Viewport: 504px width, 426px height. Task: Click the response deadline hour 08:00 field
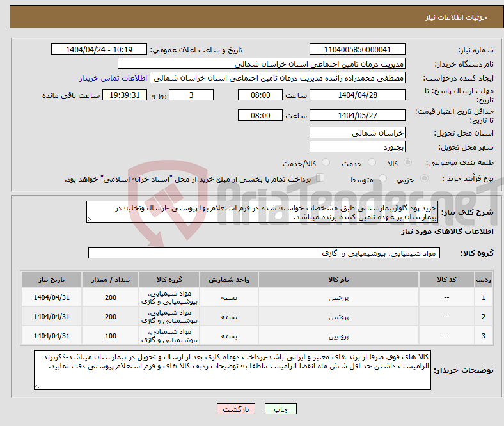[x=260, y=95]
